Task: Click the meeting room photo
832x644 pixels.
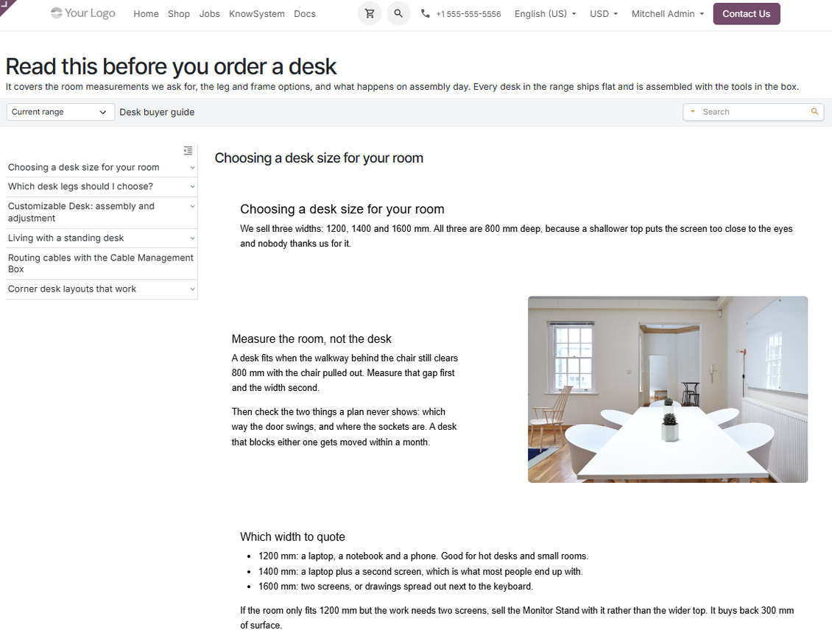Action: (668, 389)
